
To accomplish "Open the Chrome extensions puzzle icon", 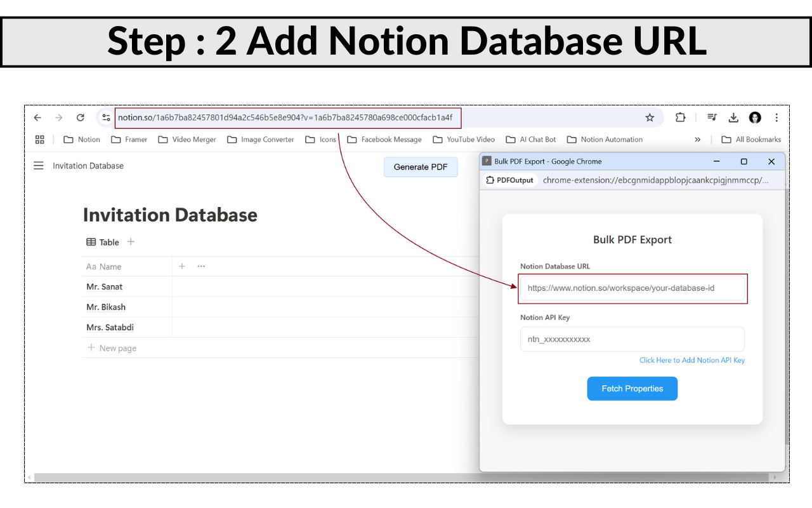I will (x=681, y=117).
